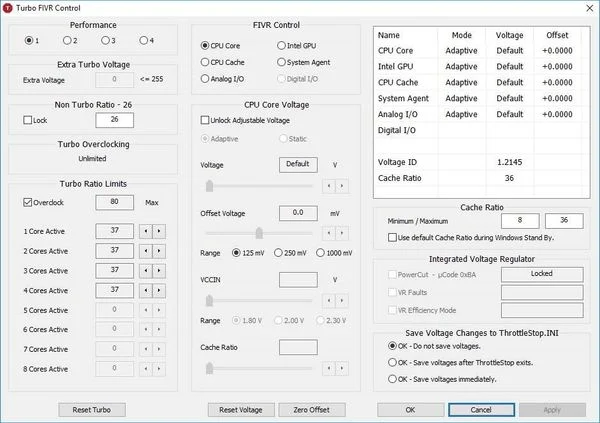Increase the 3 Cores Active ratio value
Viewport: 600px width, 423px height.
click(x=160, y=270)
